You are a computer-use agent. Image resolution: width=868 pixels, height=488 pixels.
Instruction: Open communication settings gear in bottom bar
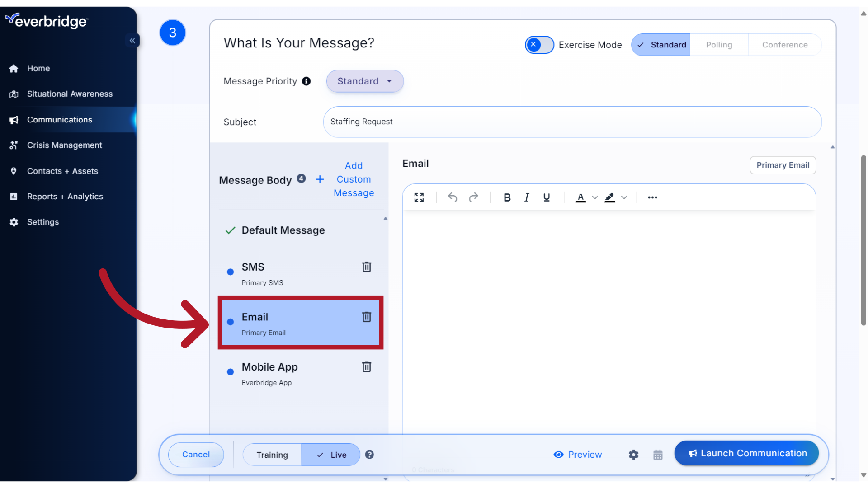click(x=633, y=455)
